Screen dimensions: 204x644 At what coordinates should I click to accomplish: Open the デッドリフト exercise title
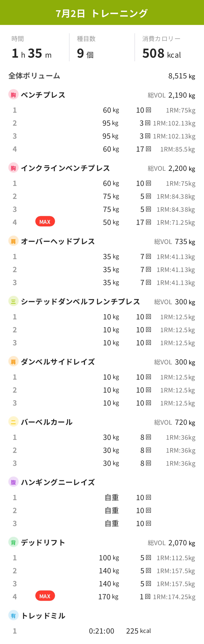click(43, 543)
